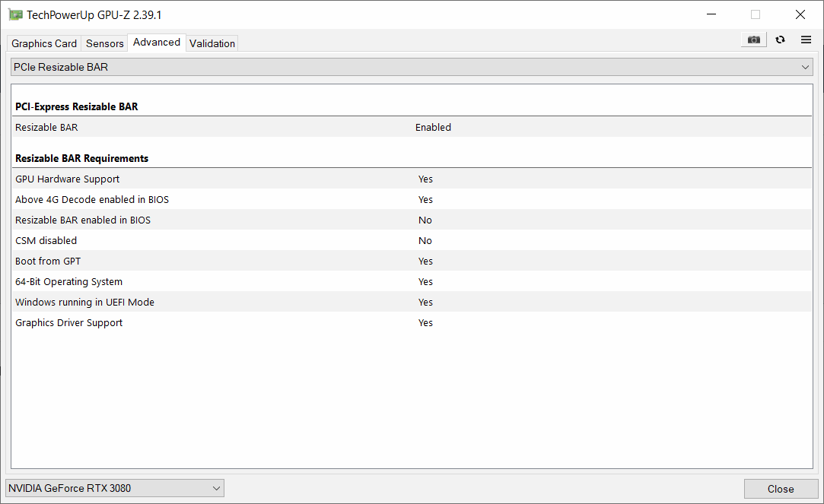
Task: Click the Graphics Driver Support row
Action: tap(412, 322)
